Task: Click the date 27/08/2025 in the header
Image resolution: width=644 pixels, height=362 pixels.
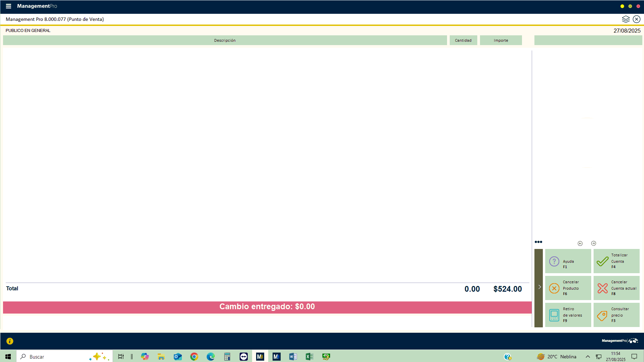Action: pos(627,31)
